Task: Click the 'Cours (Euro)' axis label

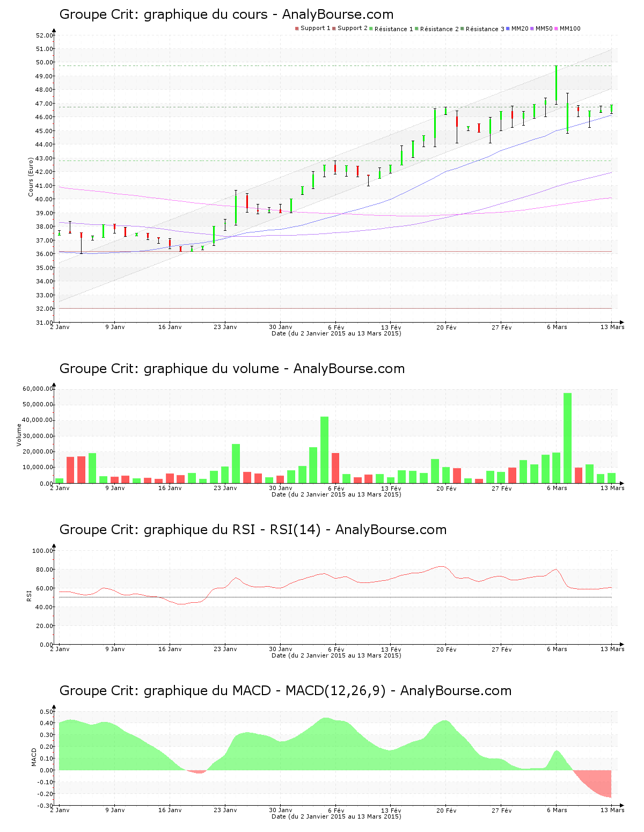Action: [x=31, y=177]
